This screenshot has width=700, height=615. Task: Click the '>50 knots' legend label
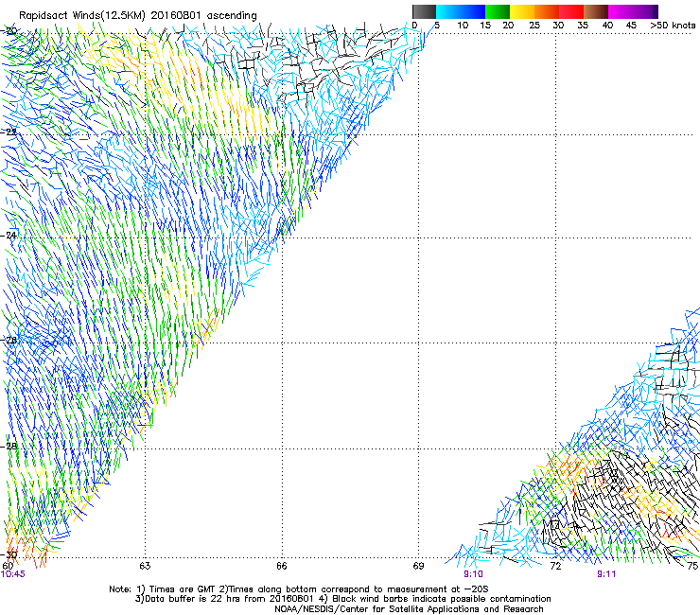click(x=673, y=26)
